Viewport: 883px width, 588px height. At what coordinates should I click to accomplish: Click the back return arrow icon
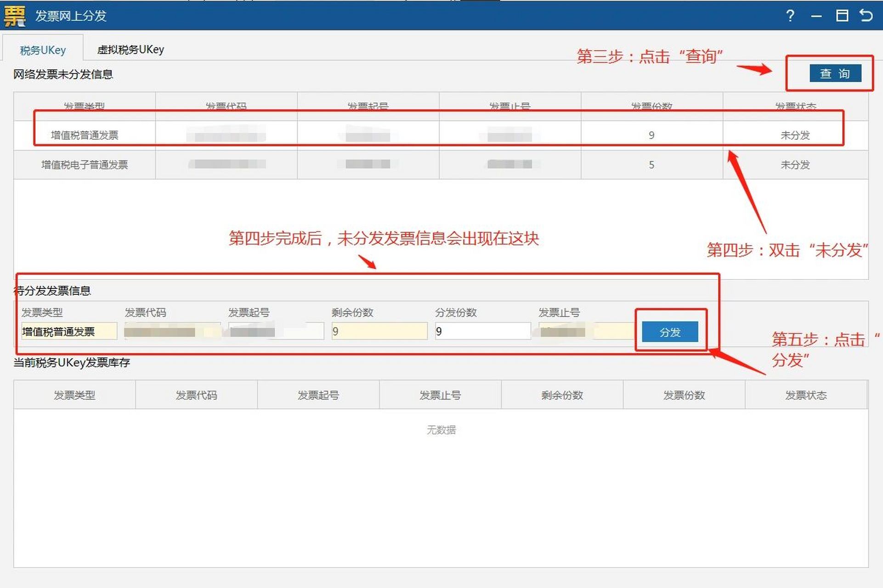click(x=866, y=16)
